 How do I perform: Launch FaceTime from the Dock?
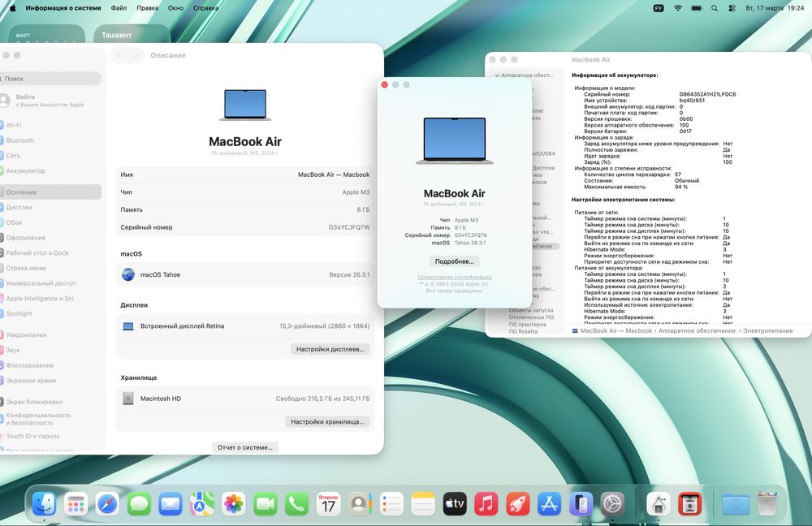[x=266, y=504]
